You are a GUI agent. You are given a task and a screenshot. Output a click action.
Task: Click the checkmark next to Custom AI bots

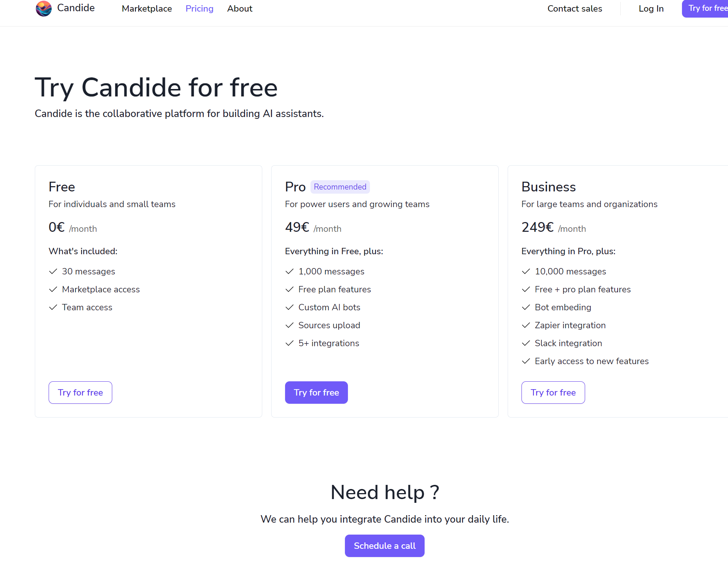point(290,307)
